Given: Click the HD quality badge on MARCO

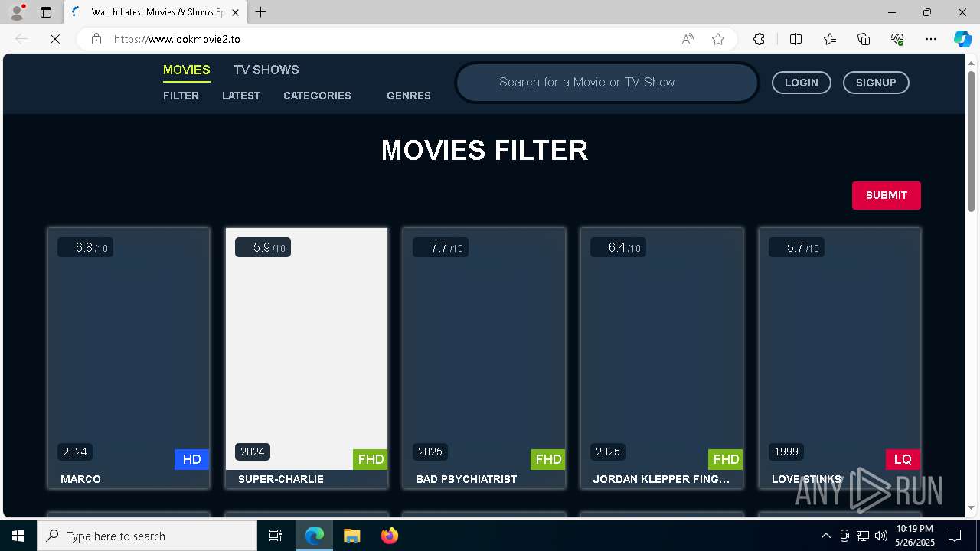Looking at the screenshot, I should click(191, 459).
